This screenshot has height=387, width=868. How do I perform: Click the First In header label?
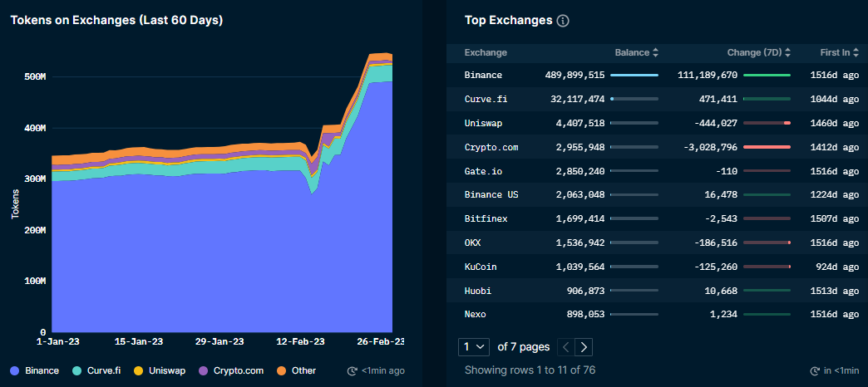pyautogui.click(x=835, y=53)
